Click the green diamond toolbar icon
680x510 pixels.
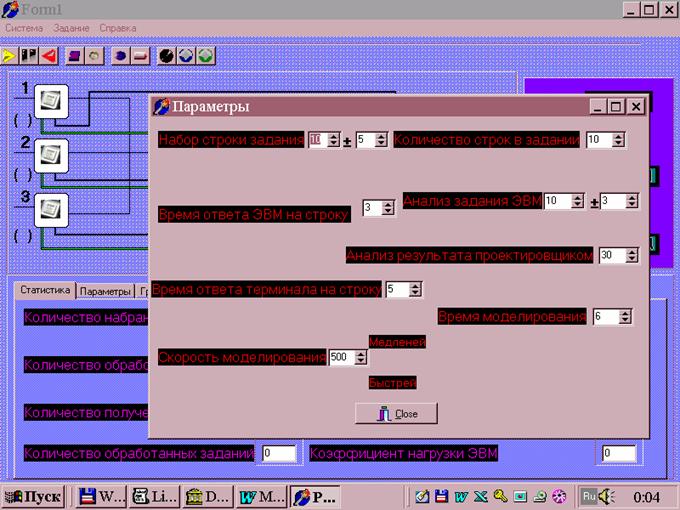point(205,55)
